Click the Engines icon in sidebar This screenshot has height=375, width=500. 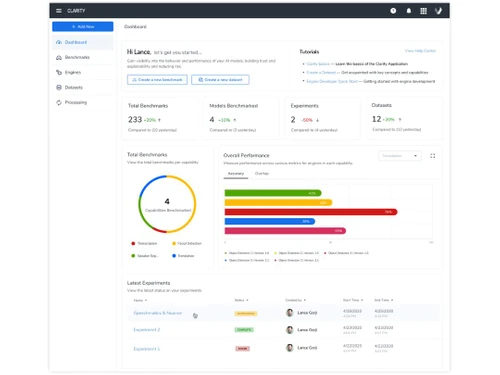coord(59,72)
